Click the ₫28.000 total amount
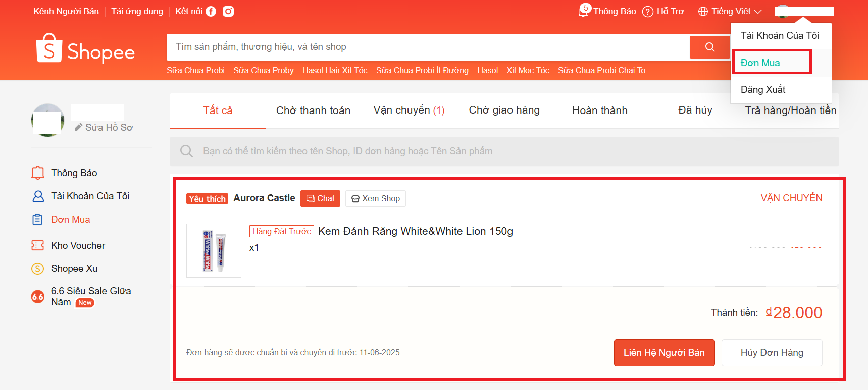Screen dimensions: 868x390 pos(794,313)
